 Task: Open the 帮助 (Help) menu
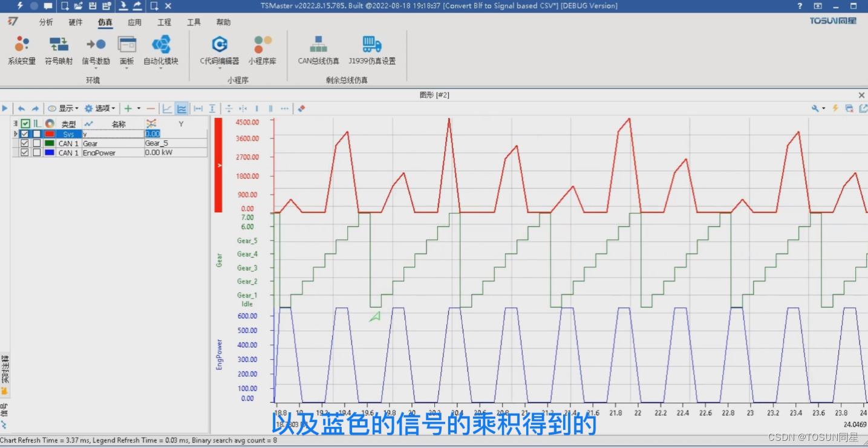point(221,22)
